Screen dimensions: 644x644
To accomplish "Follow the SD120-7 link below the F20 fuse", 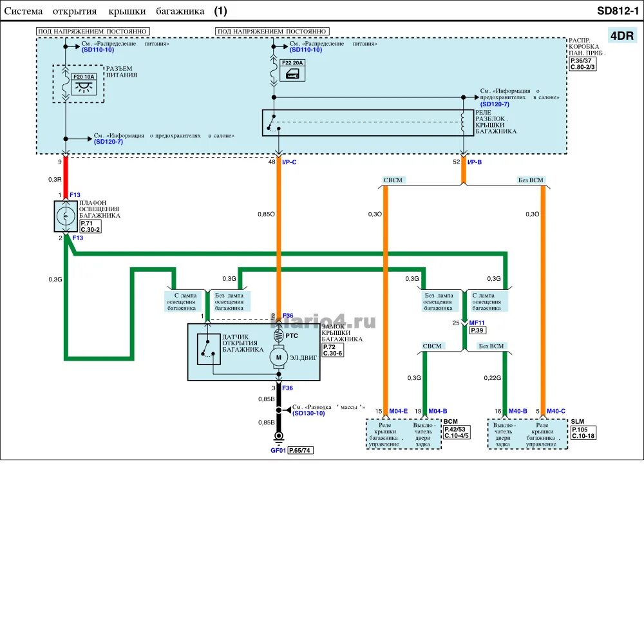I will [108, 142].
